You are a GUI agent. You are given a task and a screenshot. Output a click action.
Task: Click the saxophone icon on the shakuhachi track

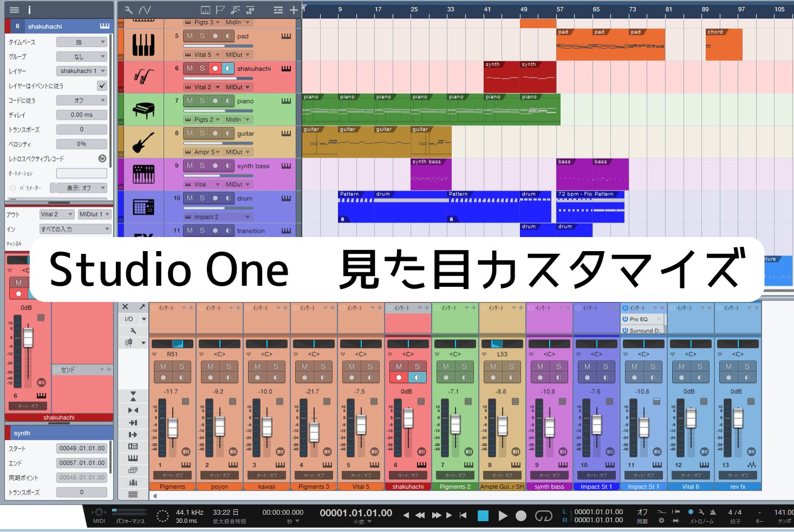[x=144, y=77]
